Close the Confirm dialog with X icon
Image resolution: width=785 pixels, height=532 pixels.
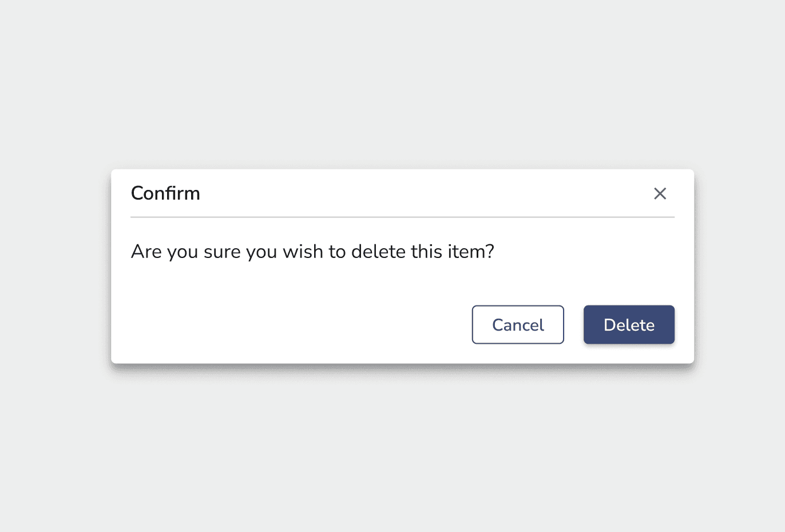[x=660, y=193]
